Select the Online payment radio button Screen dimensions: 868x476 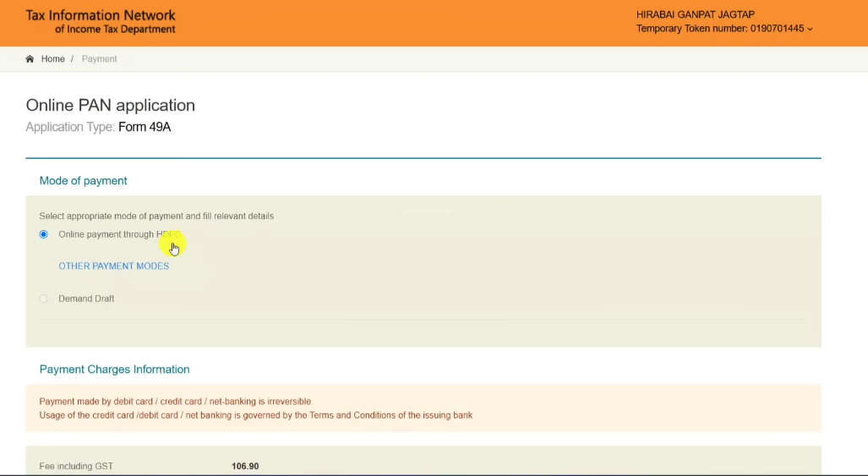point(44,234)
